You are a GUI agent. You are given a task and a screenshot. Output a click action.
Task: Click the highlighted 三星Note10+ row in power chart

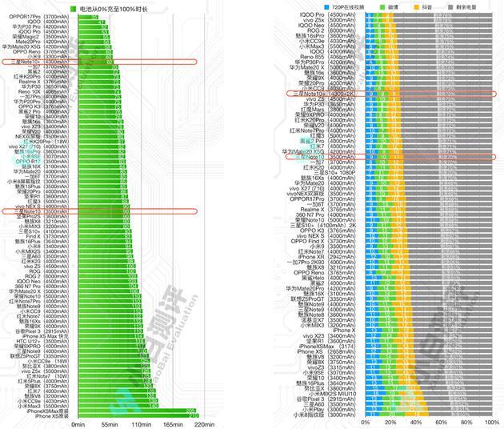pos(391,94)
